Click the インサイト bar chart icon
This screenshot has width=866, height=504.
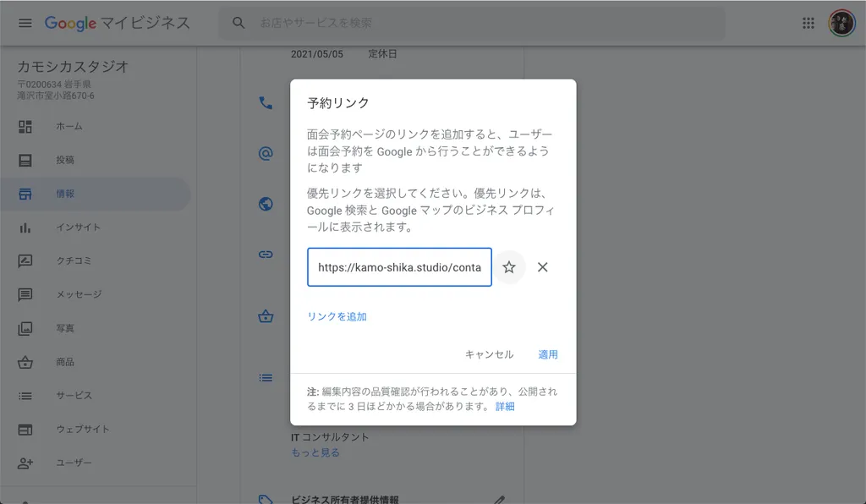tap(25, 227)
